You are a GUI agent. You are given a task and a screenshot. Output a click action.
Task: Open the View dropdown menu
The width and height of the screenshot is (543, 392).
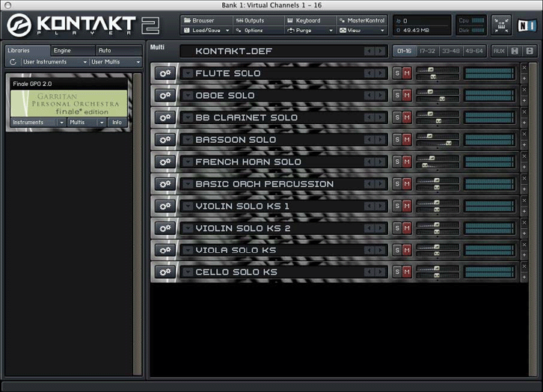[x=361, y=31]
